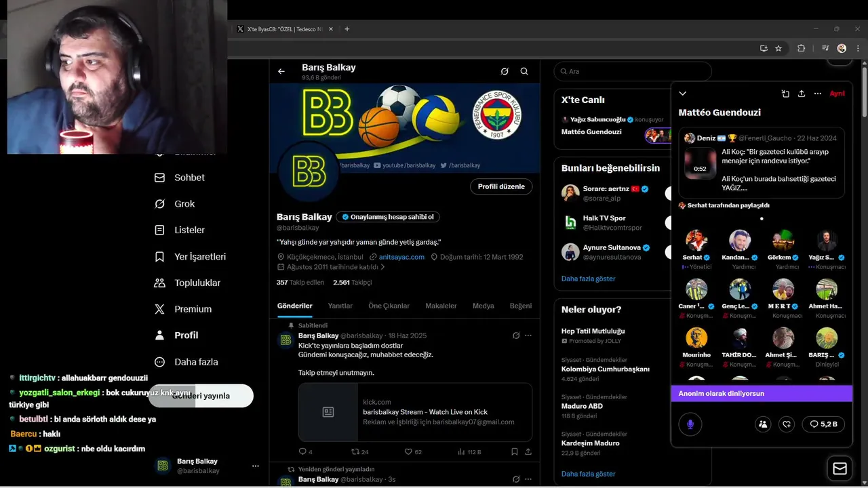The image size is (868, 488).
Task: Open the kick.com link card
Action: click(415, 412)
